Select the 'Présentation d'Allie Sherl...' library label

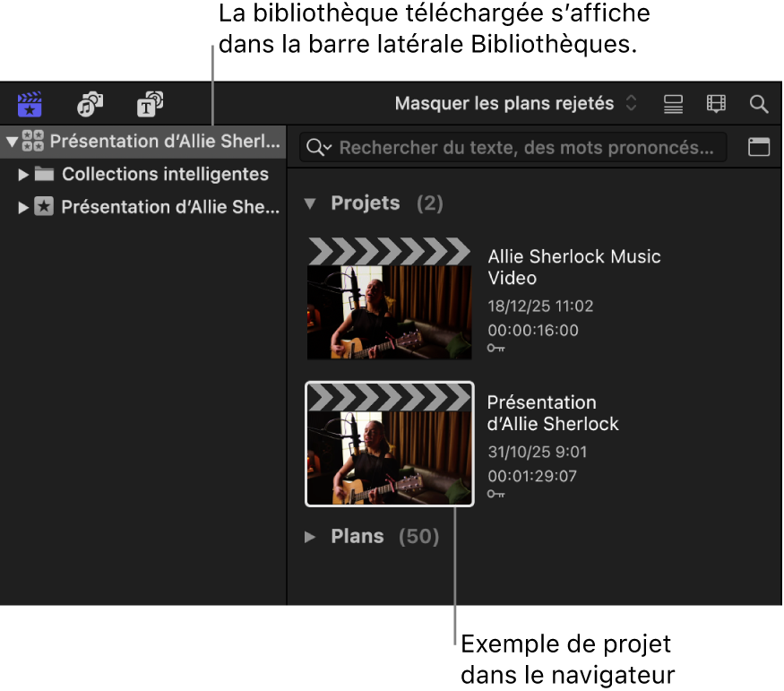coord(165,142)
